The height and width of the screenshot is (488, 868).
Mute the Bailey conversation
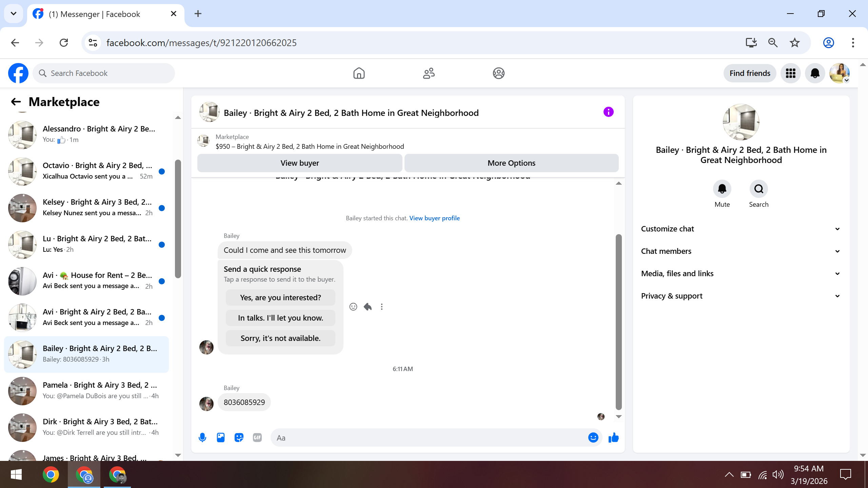[722, 189]
